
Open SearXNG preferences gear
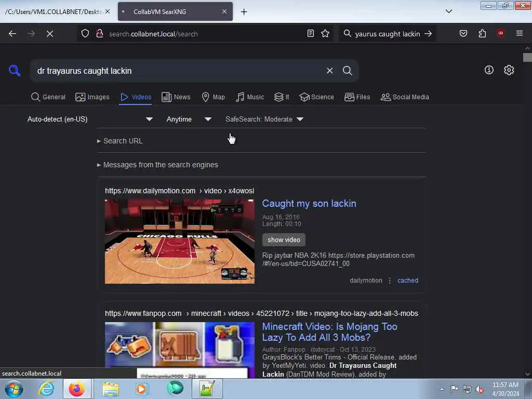[x=509, y=70]
